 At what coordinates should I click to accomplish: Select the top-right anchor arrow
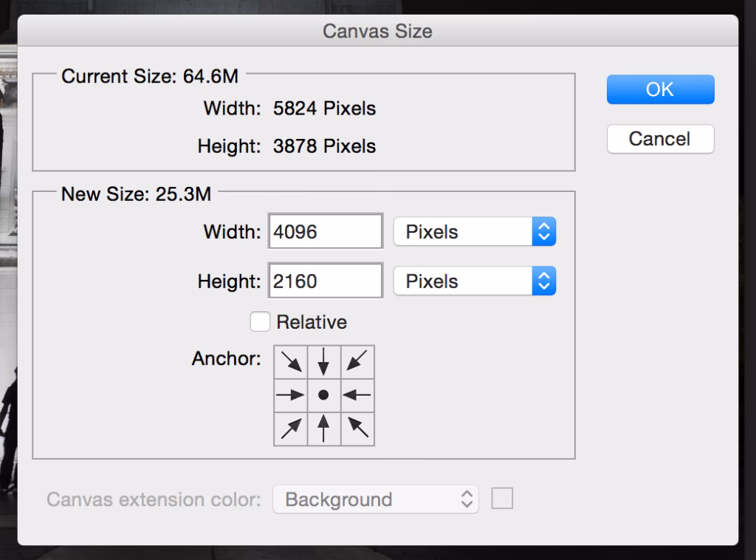(357, 361)
